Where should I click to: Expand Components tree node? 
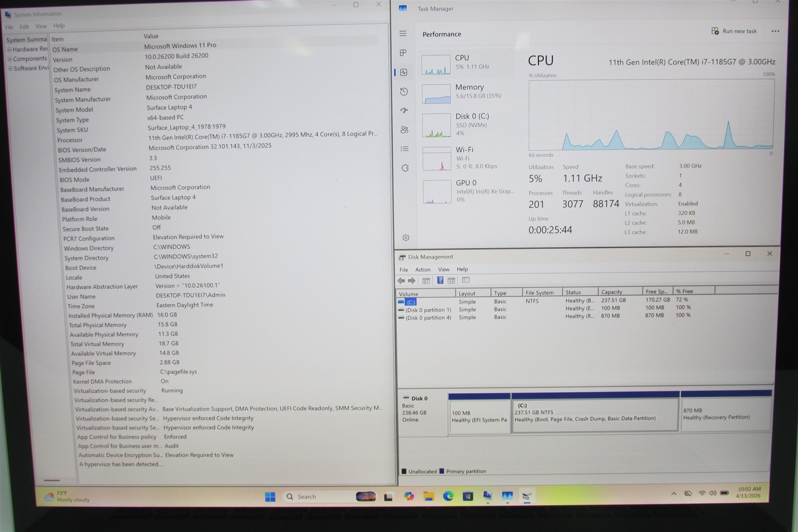point(9,59)
